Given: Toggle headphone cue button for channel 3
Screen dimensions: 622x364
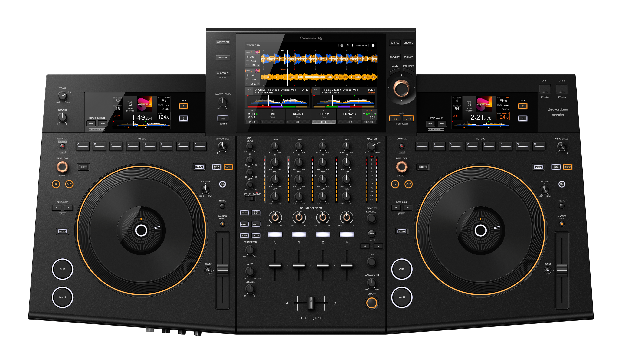Looking at the screenshot, I should click(x=275, y=234).
